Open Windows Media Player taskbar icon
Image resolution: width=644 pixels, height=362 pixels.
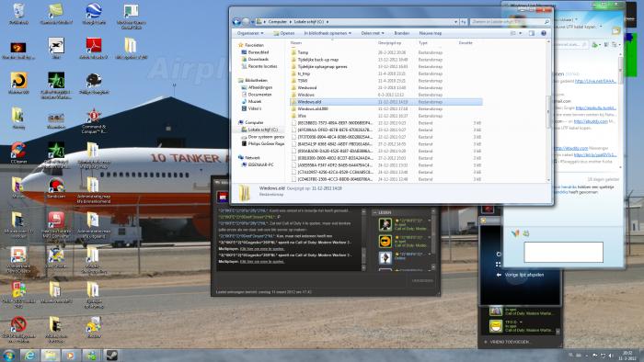tap(71, 355)
